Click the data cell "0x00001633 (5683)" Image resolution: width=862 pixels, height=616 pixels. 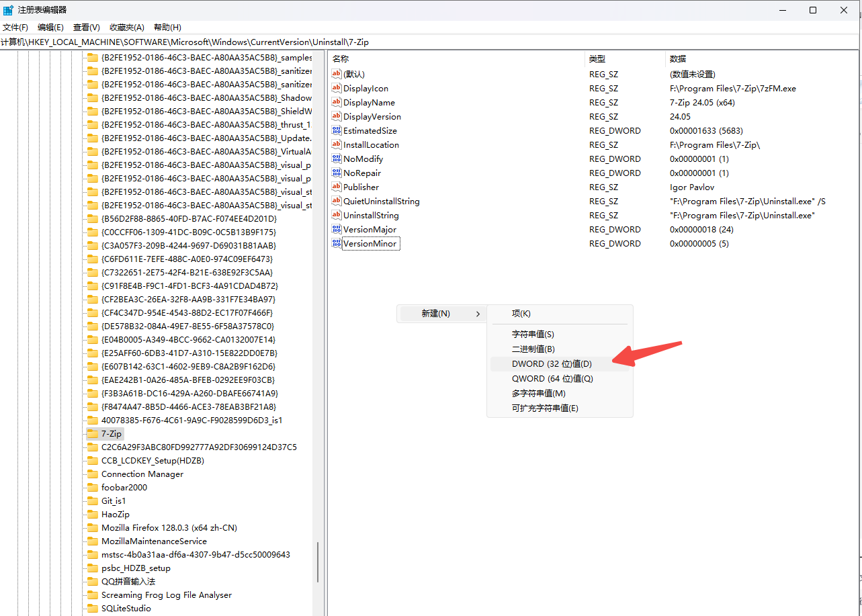(706, 131)
